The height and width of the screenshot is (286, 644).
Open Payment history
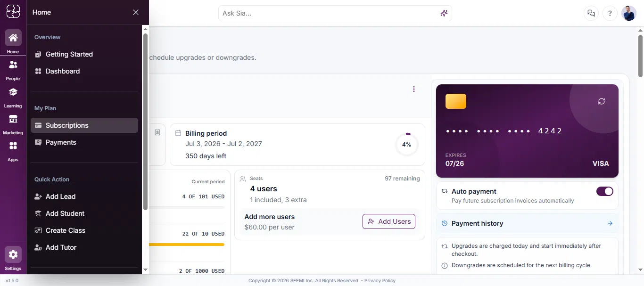pyautogui.click(x=527, y=223)
